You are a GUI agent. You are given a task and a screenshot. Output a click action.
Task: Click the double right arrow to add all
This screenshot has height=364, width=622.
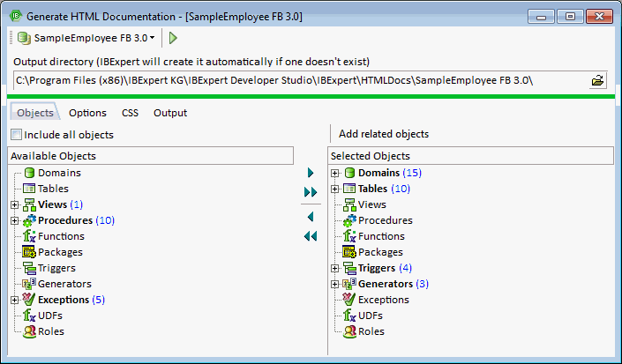click(x=310, y=192)
